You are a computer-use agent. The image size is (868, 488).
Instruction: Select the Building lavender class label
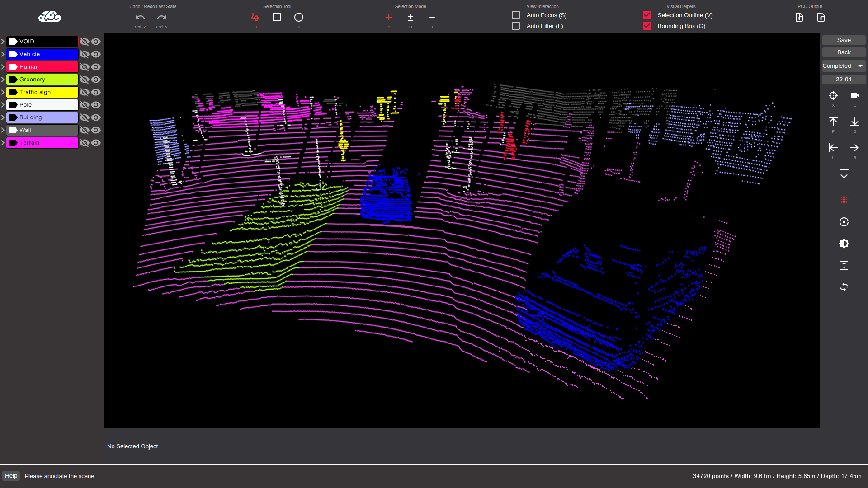[42, 117]
